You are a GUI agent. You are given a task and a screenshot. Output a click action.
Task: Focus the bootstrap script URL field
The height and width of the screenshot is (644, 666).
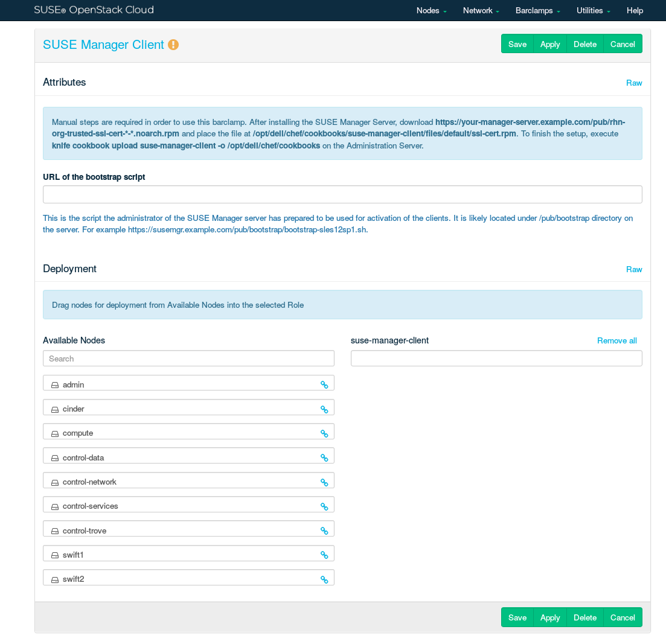pyautogui.click(x=342, y=194)
